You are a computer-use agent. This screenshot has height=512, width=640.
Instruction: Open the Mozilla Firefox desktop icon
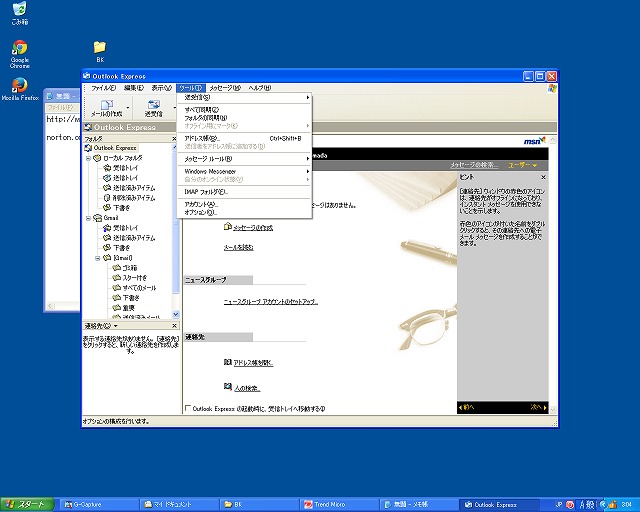click(19, 89)
